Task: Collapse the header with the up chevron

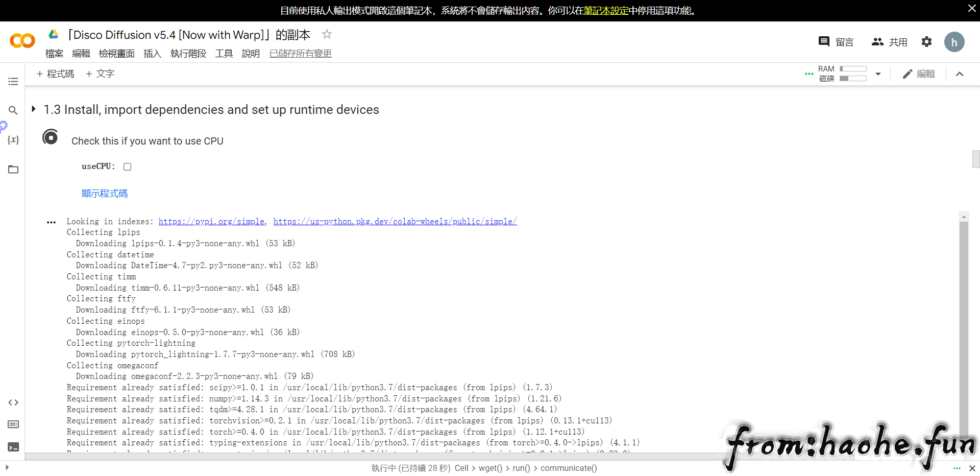Action: 960,74
